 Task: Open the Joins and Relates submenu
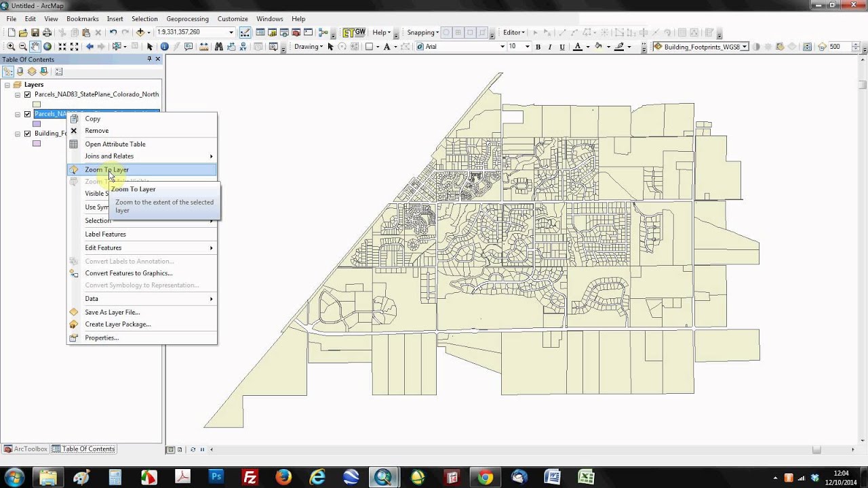(x=142, y=156)
